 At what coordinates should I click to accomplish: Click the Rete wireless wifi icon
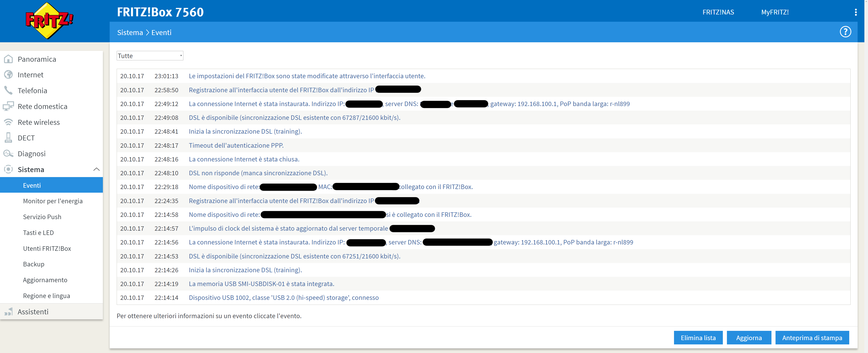[8, 122]
